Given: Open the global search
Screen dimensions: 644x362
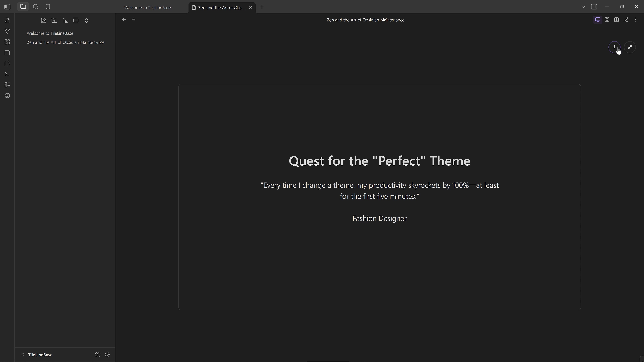Looking at the screenshot, I should coord(36,7).
